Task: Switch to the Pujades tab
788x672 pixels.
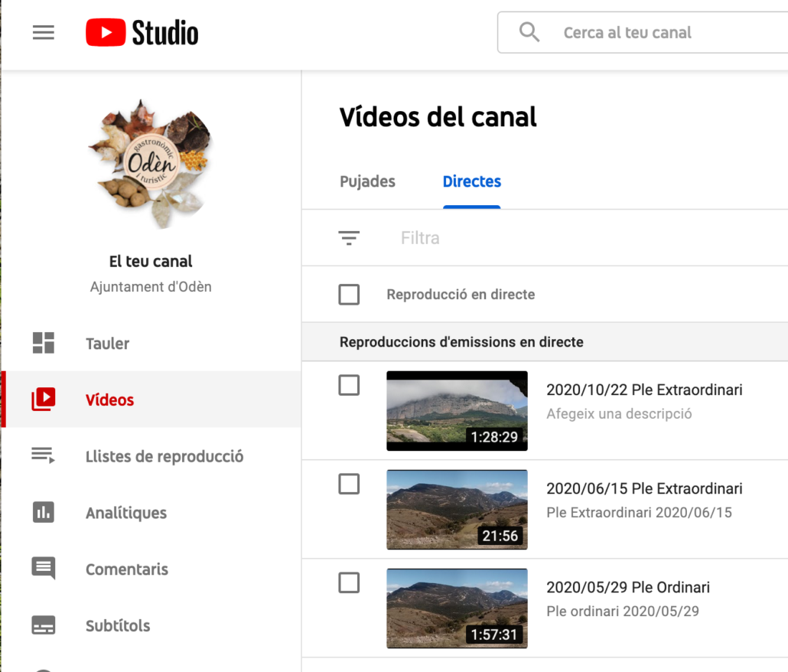Action: [x=367, y=181]
